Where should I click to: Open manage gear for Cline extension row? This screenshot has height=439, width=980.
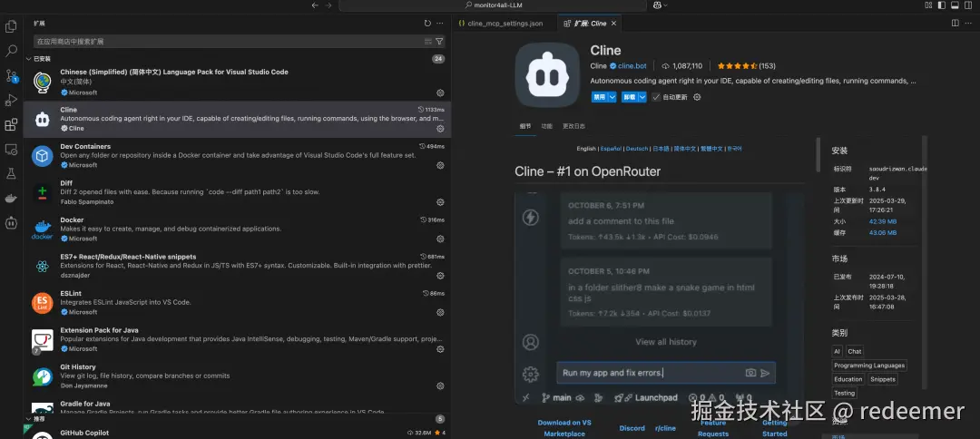pos(440,129)
